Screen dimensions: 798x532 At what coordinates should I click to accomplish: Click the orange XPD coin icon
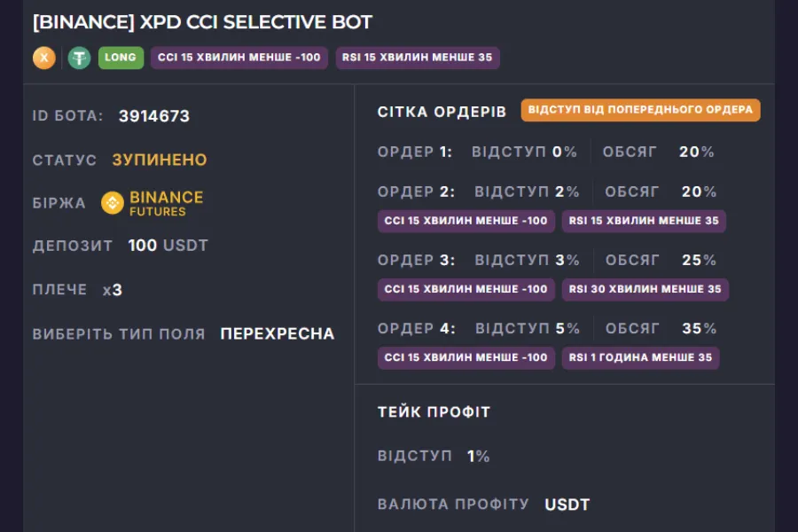(43, 58)
